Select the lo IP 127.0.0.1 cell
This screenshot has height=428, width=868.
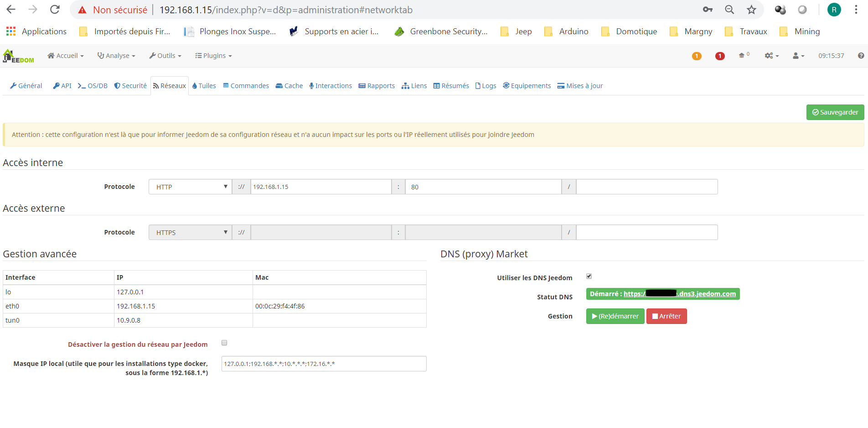click(x=183, y=292)
